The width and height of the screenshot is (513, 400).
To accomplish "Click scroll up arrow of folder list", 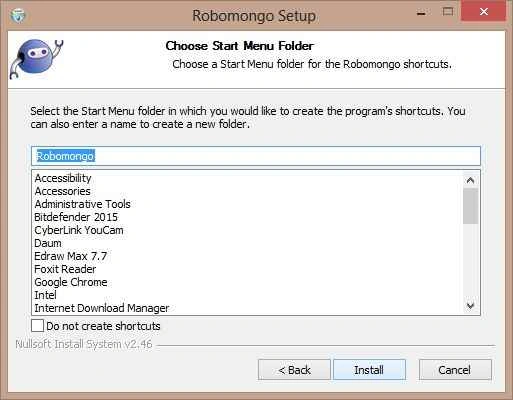I will coord(470,180).
